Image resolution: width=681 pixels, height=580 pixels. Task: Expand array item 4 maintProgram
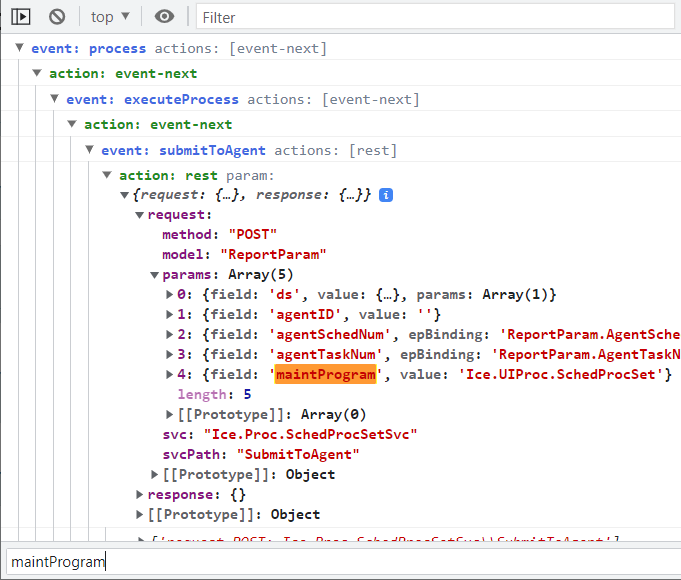169,374
